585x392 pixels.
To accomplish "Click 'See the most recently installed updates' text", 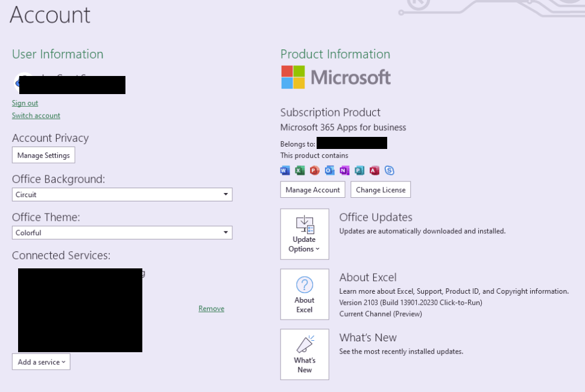I will click(401, 352).
